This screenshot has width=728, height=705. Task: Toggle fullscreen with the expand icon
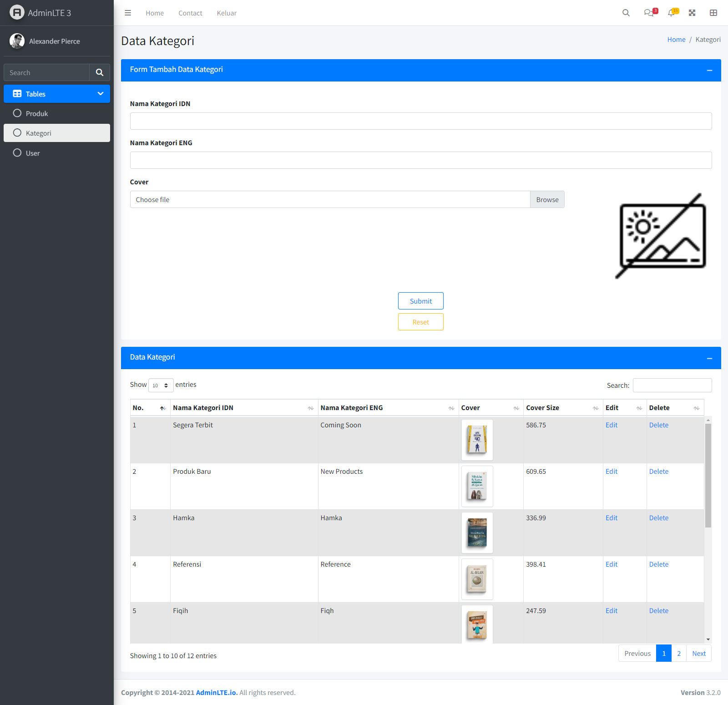pos(692,13)
